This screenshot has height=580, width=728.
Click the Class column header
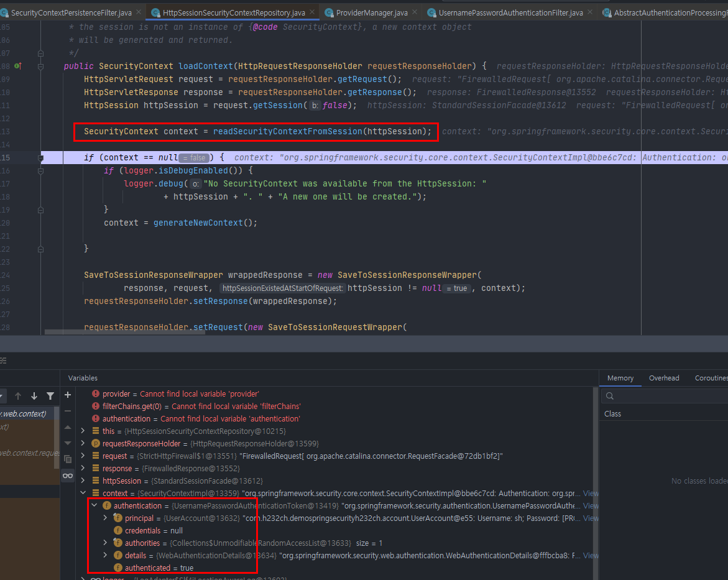(x=612, y=414)
